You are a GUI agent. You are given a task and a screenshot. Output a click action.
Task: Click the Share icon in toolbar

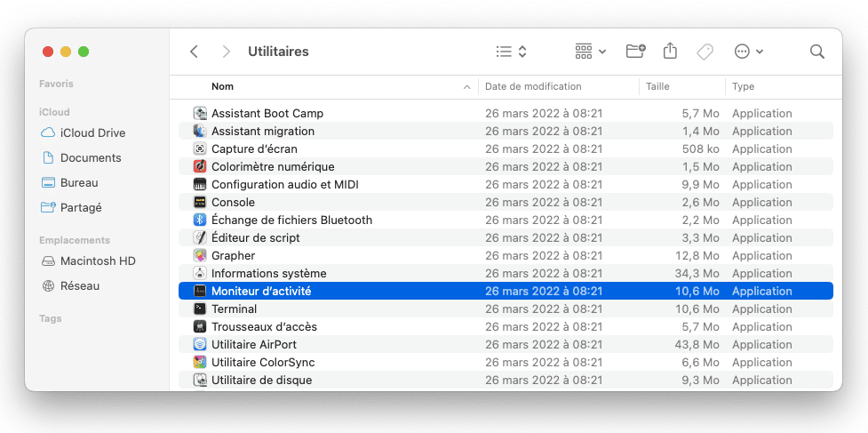[x=670, y=51]
